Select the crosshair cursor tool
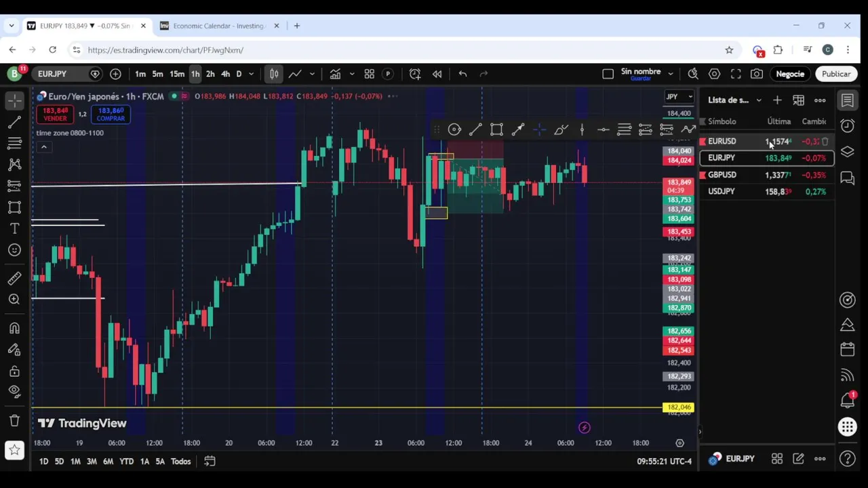Image resolution: width=868 pixels, height=488 pixels. tap(14, 101)
